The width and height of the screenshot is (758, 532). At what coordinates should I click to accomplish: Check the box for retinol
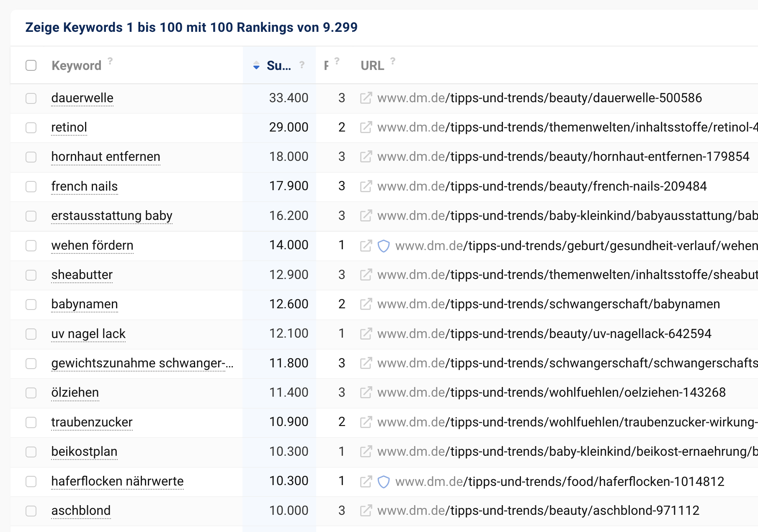(x=31, y=128)
